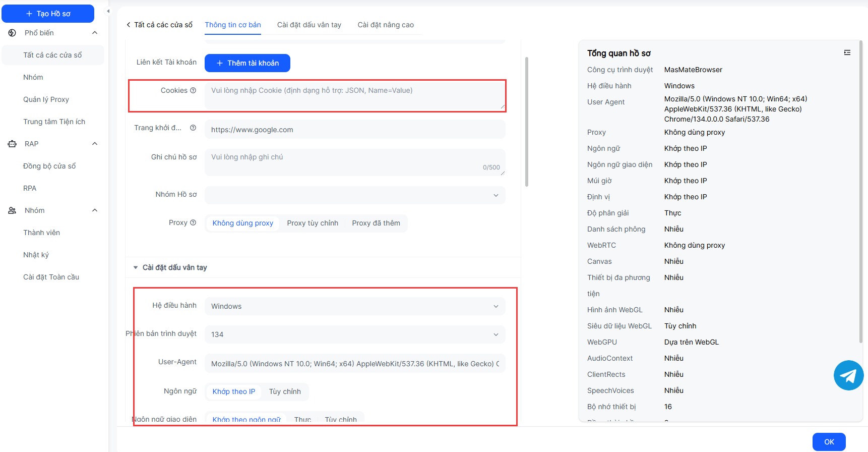Open the 'Cài đặt dấu vân tay' tab
The image size is (868, 452).
(309, 25)
